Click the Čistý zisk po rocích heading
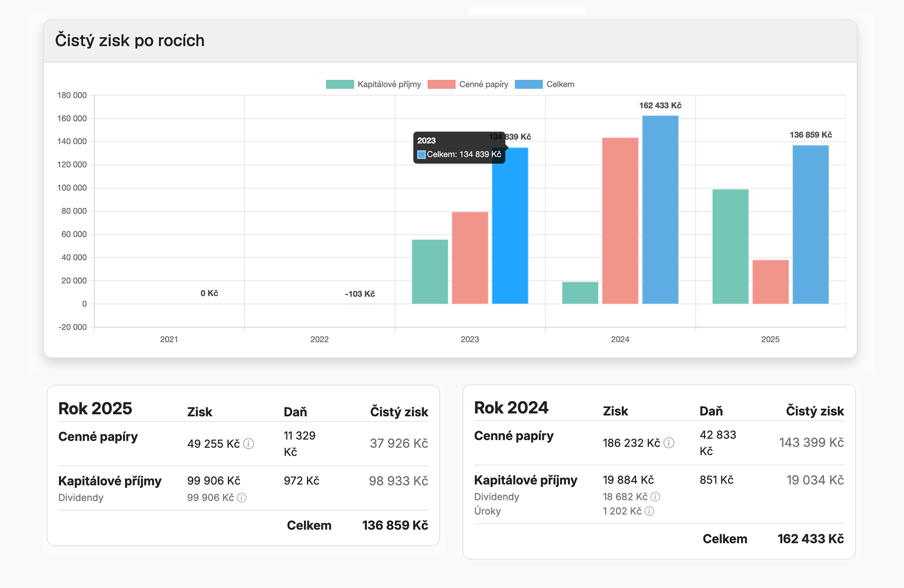This screenshot has width=904, height=588. click(x=130, y=40)
